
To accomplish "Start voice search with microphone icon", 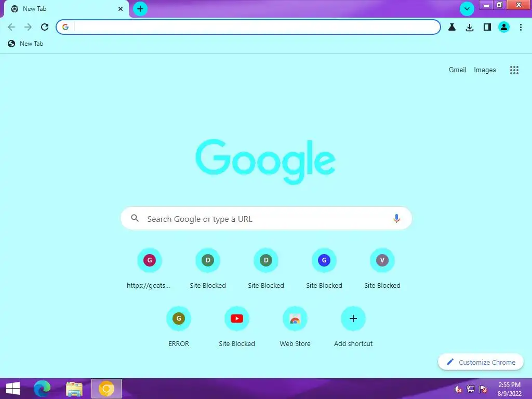I will click(396, 219).
